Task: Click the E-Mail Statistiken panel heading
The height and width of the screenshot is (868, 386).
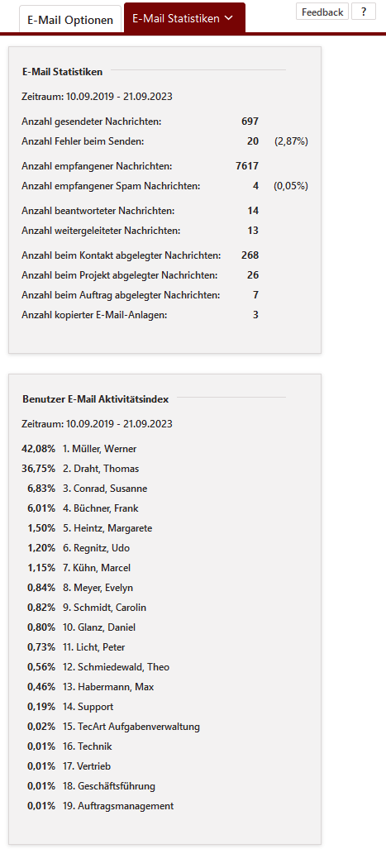Action: (63, 72)
